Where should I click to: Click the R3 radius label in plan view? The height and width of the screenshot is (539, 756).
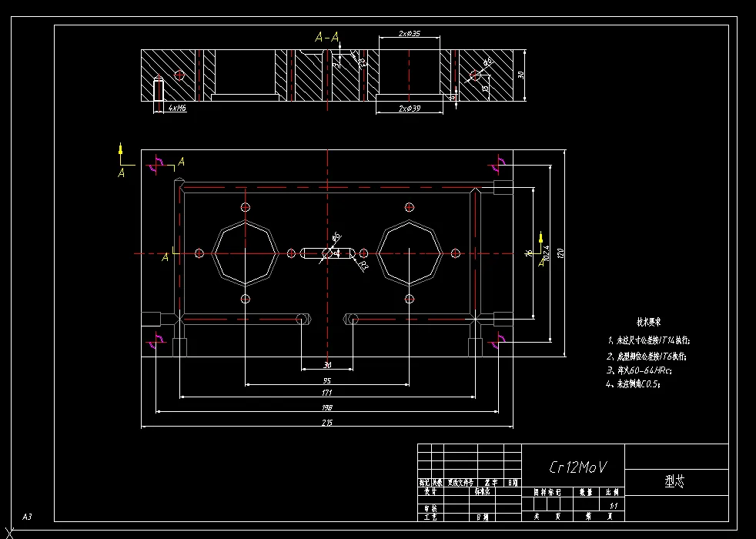[364, 266]
